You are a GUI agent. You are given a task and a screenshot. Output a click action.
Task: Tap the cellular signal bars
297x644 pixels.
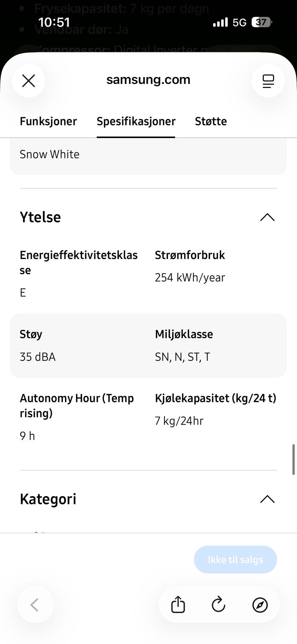coord(220,22)
